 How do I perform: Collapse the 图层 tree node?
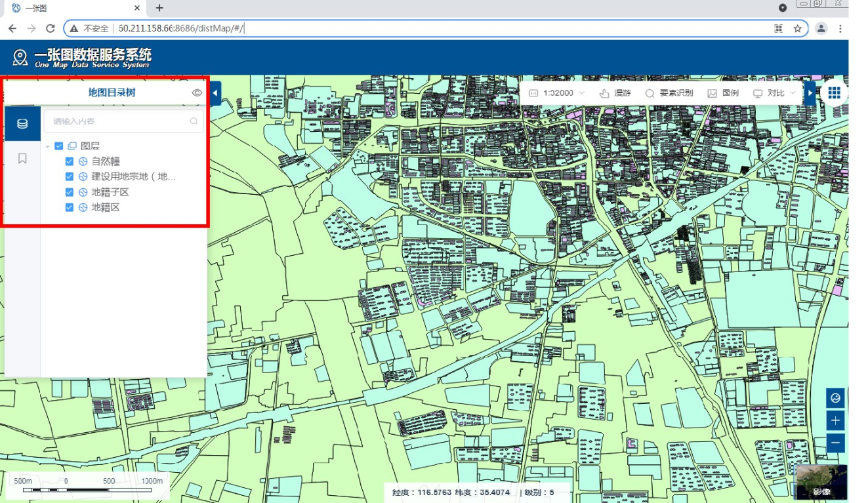[48, 146]
